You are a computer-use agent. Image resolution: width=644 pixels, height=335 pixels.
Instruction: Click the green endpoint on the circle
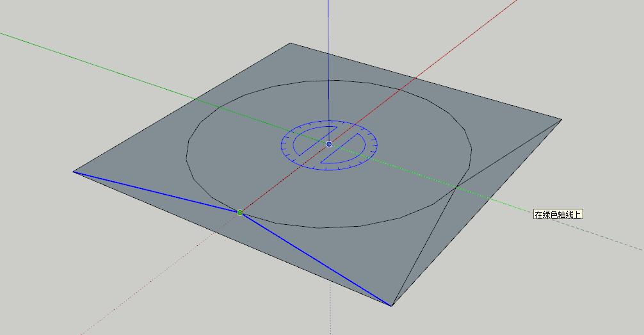point(240,213)
